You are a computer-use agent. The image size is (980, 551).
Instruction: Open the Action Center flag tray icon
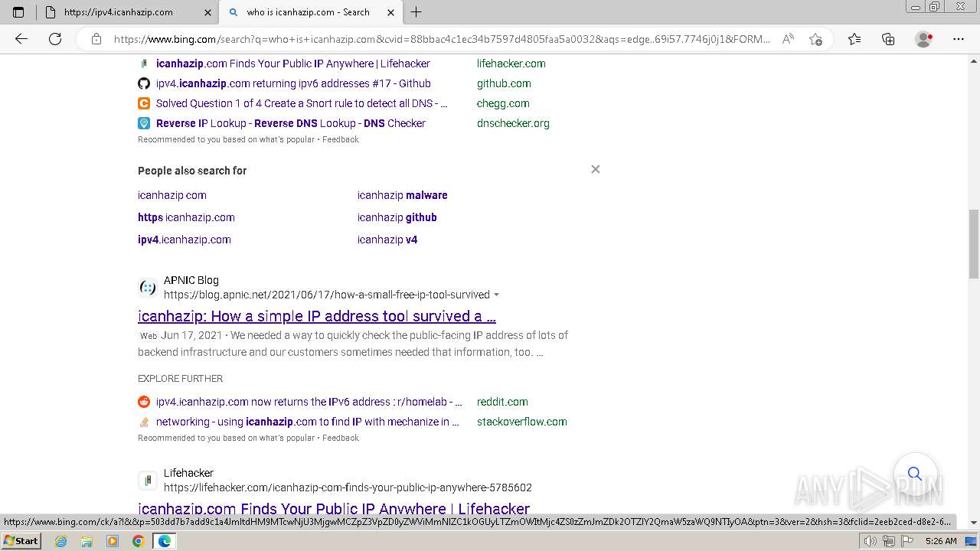(x=907, y=541)
